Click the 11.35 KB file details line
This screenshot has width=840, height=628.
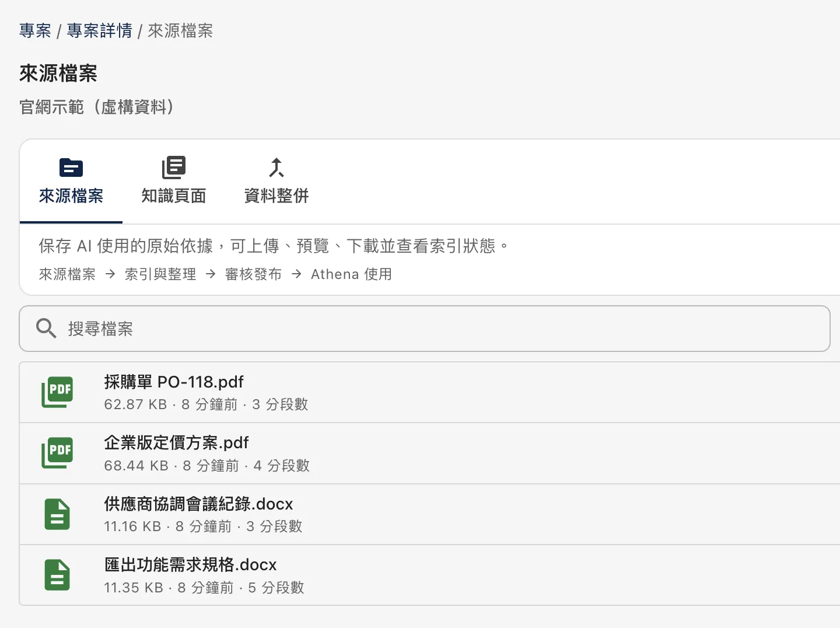[204, 588]
